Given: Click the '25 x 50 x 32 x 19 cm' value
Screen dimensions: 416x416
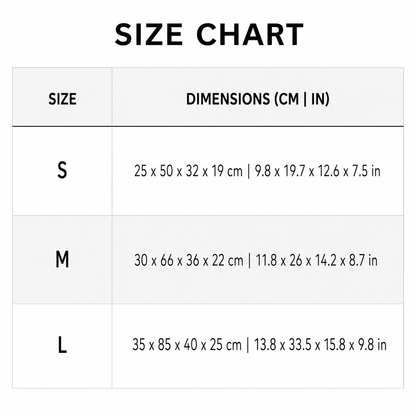Looking at the screenshot, I should tap(188, 171).
